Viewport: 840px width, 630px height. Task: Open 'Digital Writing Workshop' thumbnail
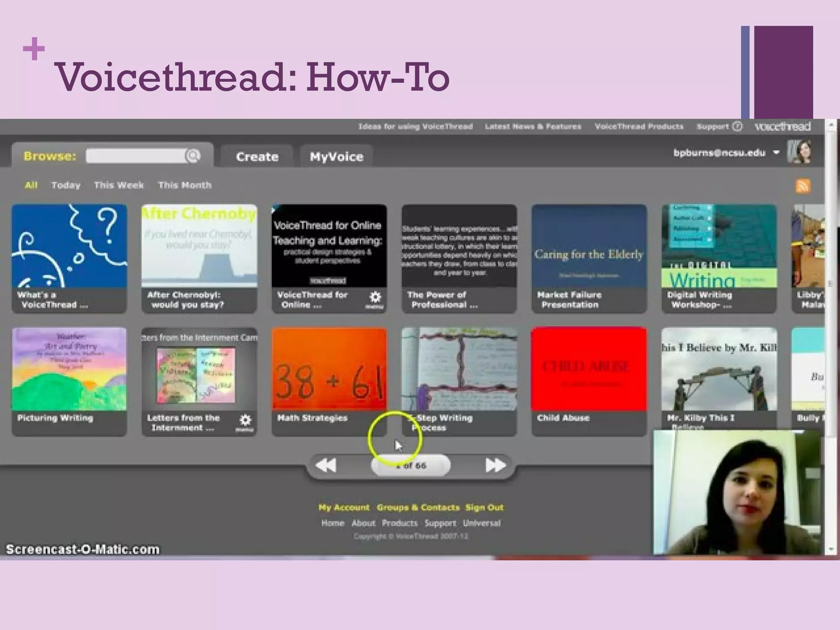pyautogui.click(x=719, y=246)
